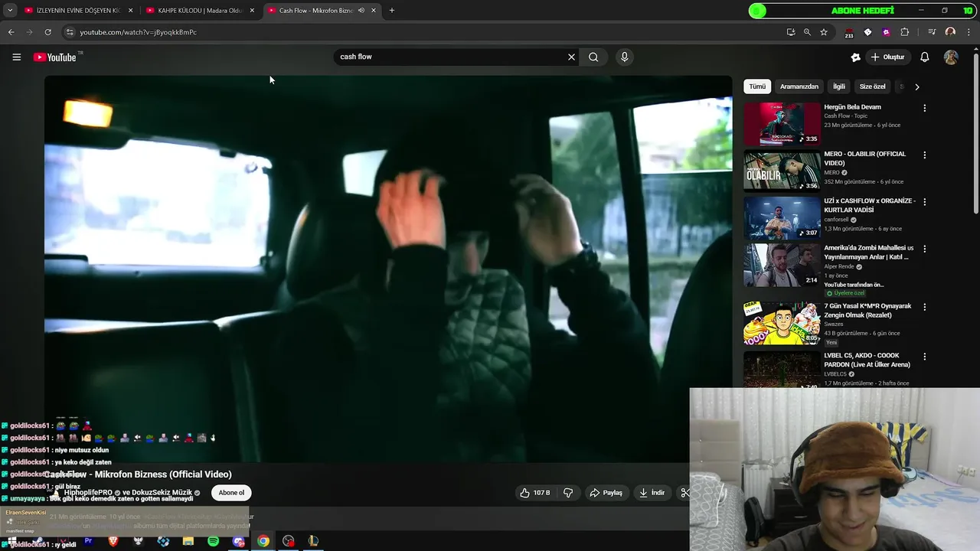
Task: Open the MERO channel name link
Action: click(832, 173)
